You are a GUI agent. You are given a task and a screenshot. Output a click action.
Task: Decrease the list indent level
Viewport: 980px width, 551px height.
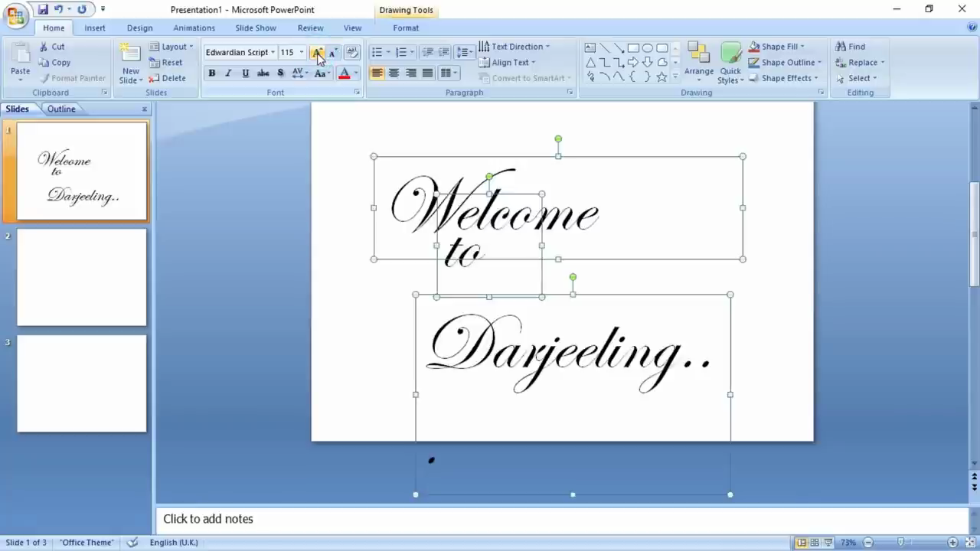click(x=428, y=52)
